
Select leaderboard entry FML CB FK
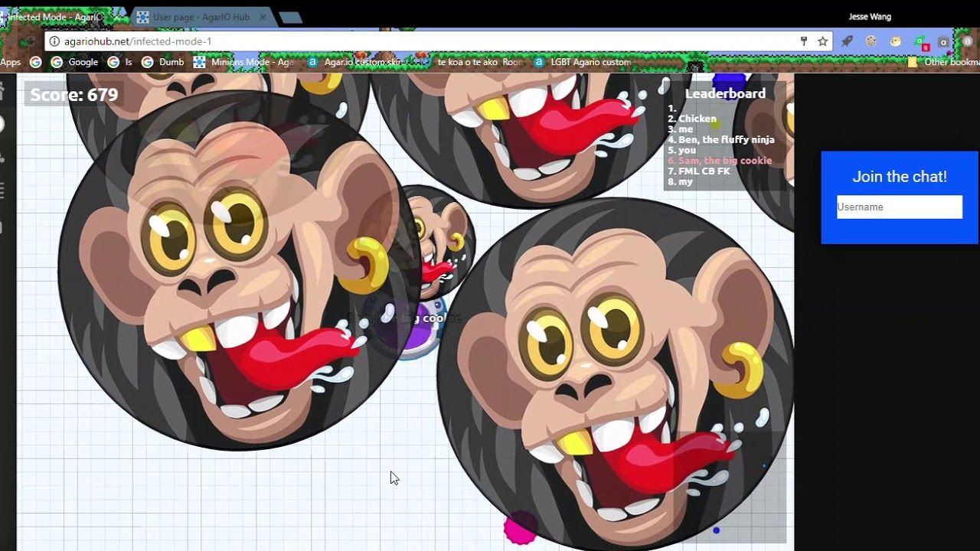click(699, 171)
